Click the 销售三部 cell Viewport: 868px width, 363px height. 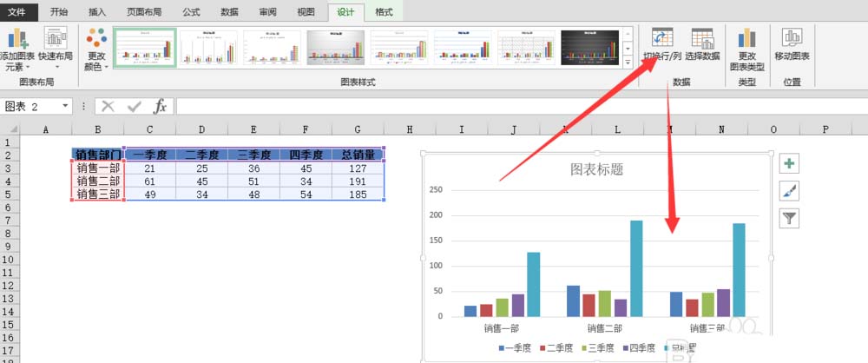pos(98,195)
